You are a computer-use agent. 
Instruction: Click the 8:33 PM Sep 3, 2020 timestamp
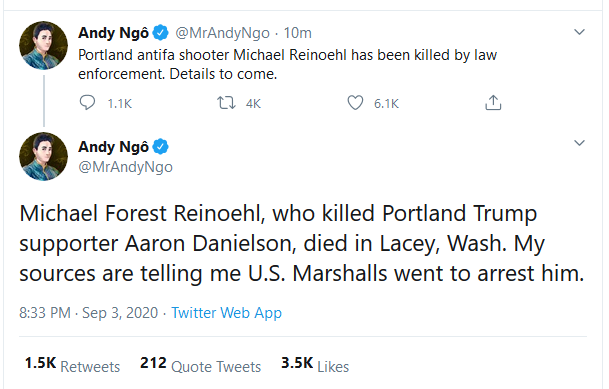click(x=89, y=313)
